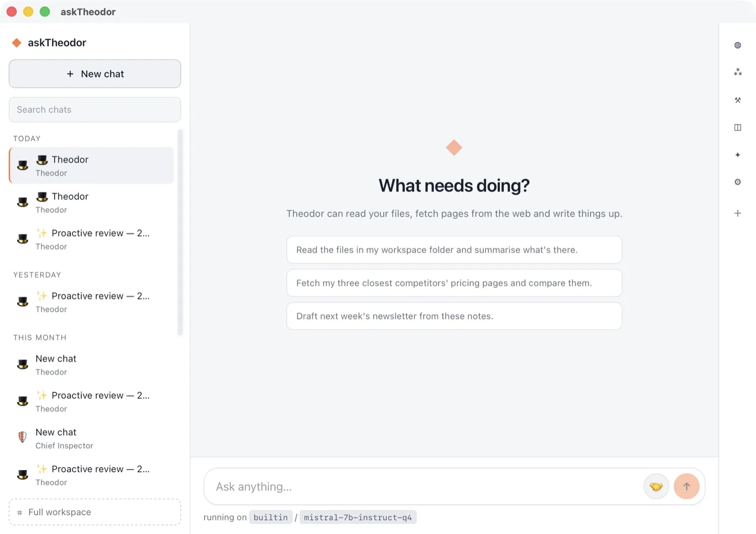Open the crossed hammers tools icon

pyautogui.click(x=737, y=100)
